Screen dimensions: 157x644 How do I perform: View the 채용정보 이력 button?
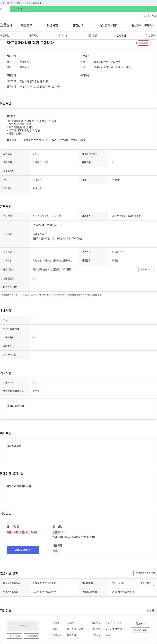click(140, 630)
